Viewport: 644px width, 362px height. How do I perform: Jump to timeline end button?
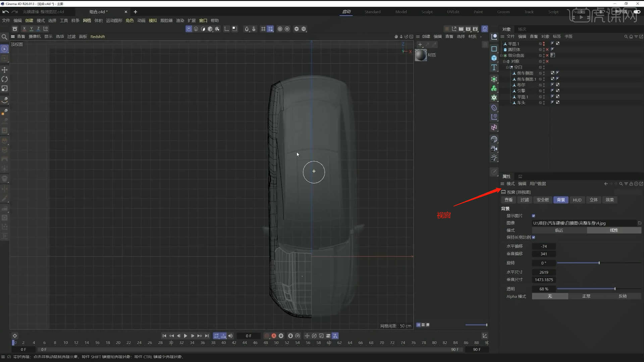click(207, 336)
